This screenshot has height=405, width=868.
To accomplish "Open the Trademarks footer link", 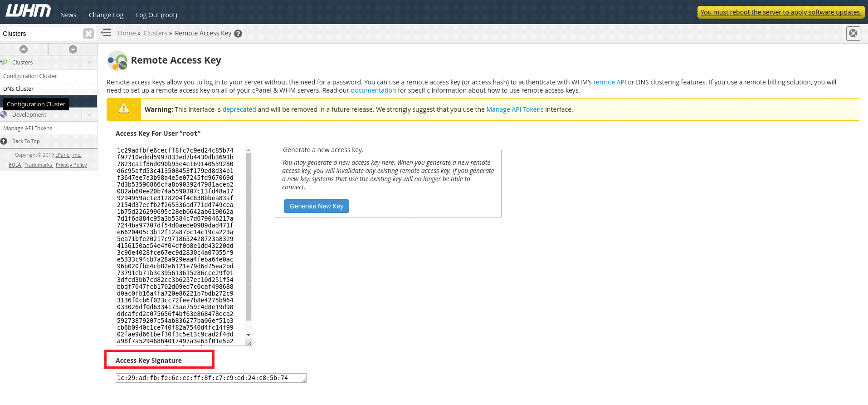I will coord(39,165).
